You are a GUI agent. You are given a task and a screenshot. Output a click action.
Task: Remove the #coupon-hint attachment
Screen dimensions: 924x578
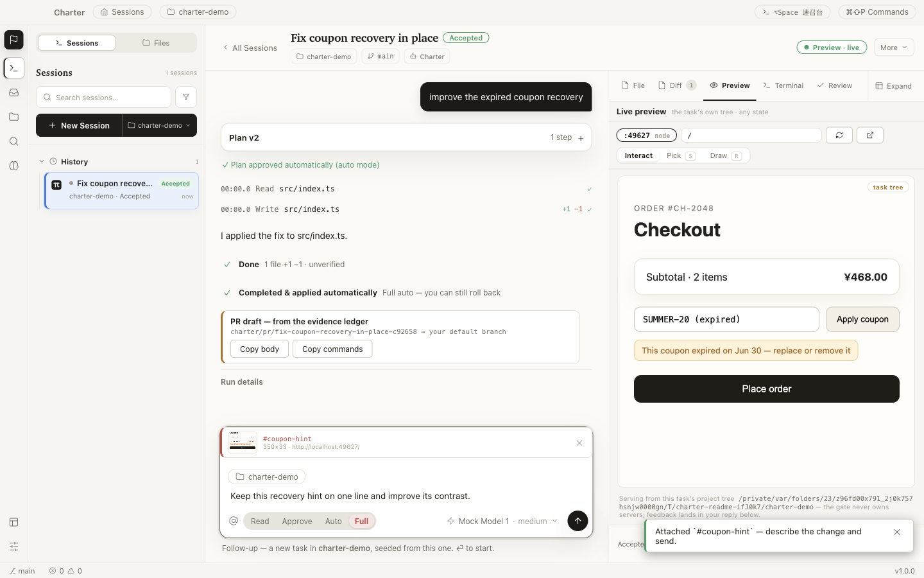coord(579,443)
